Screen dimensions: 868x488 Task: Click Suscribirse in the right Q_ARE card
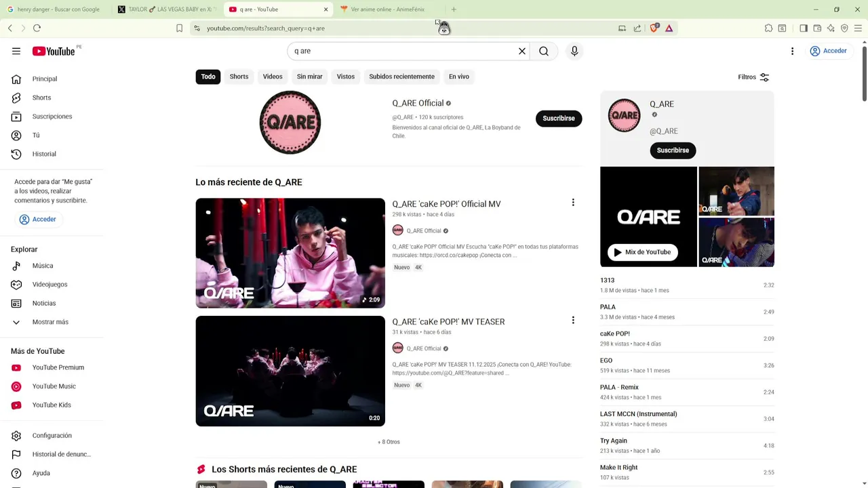click(x=673, y=150)
